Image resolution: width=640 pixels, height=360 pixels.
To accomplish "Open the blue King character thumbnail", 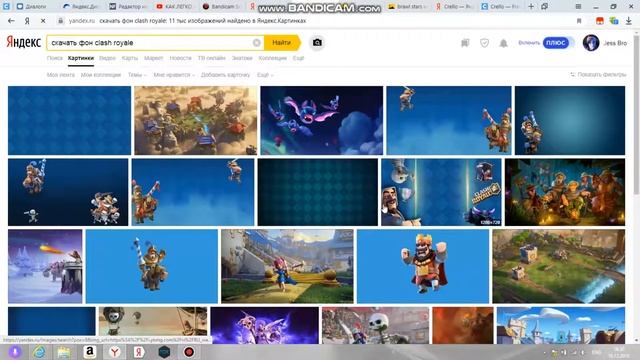I will pyautogui.click(x=423, y=266).
